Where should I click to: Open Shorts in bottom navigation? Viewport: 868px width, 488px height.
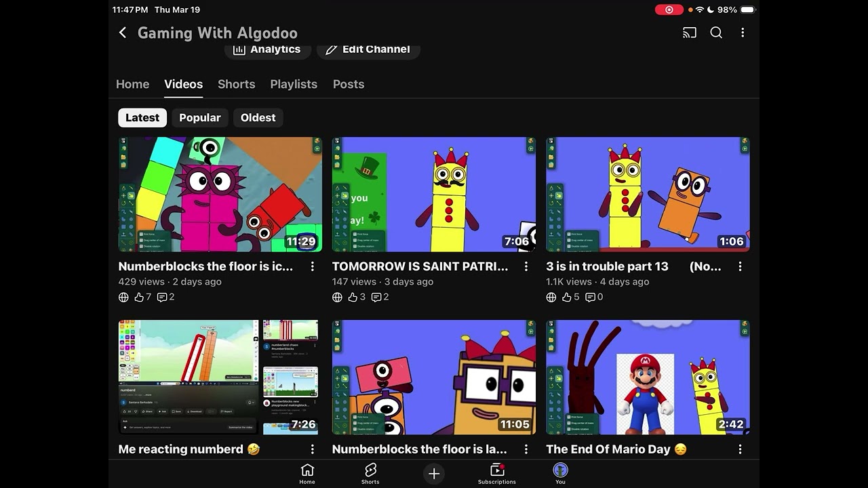tap(370, 474)
